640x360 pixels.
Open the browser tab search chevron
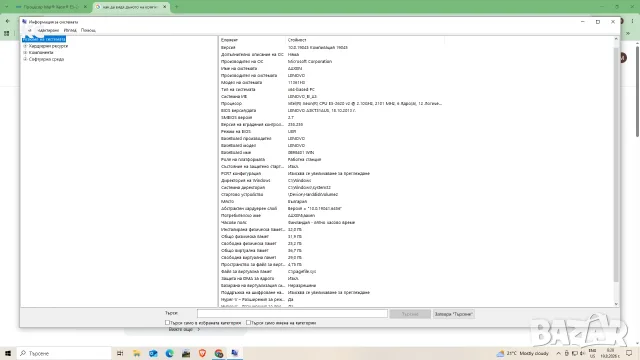6,7
